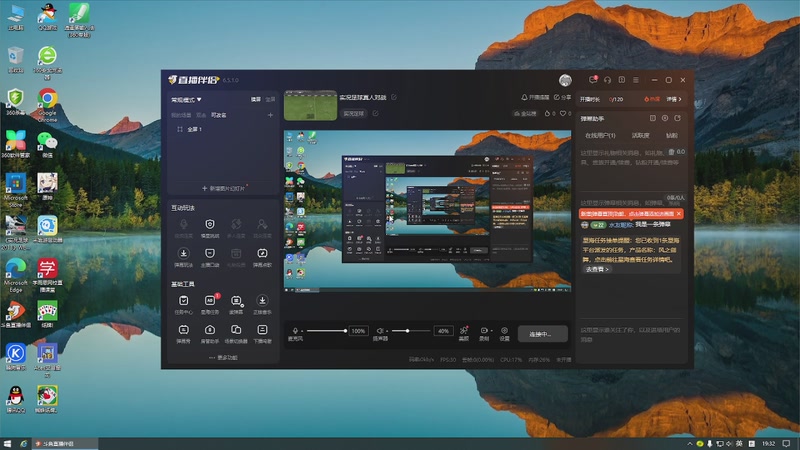Click 分享 to share the stream
Image resolution: width=800 pixels, height=450 pixels.
pos(562,97)
